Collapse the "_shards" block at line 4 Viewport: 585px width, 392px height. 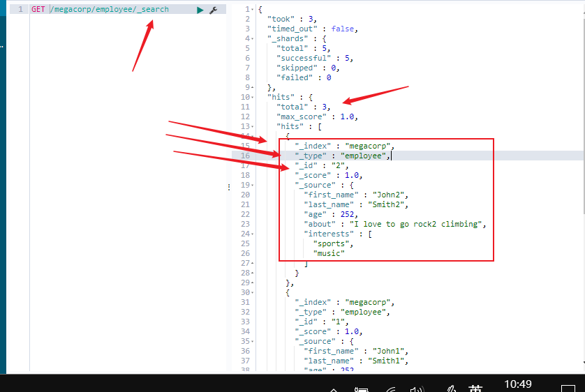(253, 38)
